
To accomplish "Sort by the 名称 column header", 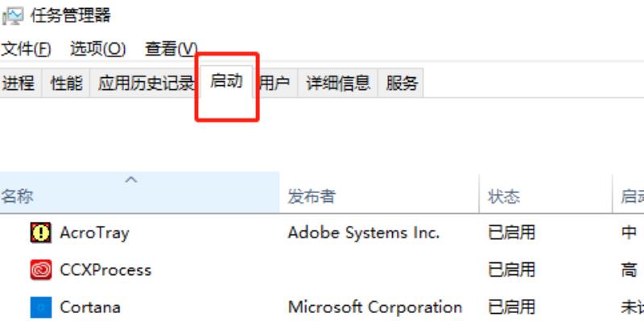I will coord(139,192).
